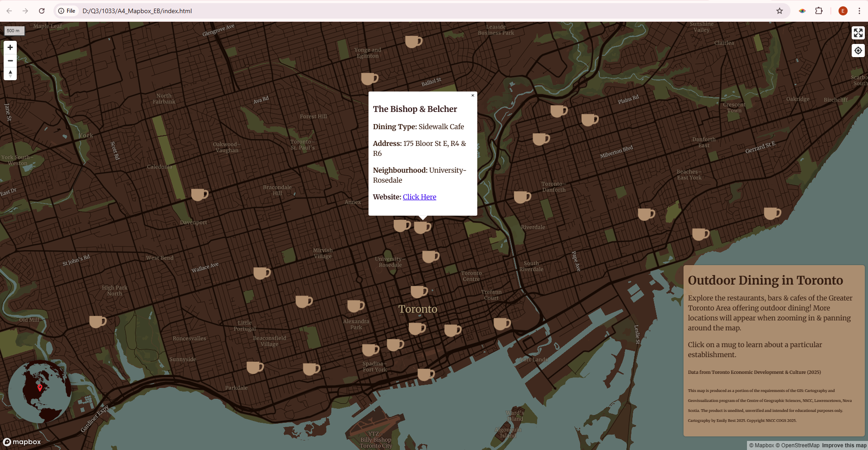Bookmark this page with star icon
The height and width of the screenshot is (450, 868).
(x=780, y=11)
